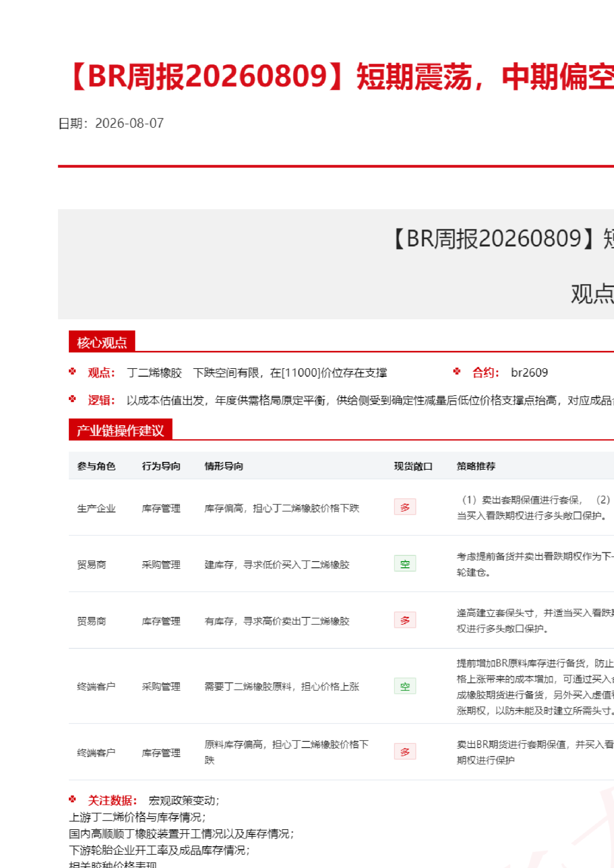614x868 pixels.
Task: Click 采购管理 in the 终端客户 row
Action: 161,687
